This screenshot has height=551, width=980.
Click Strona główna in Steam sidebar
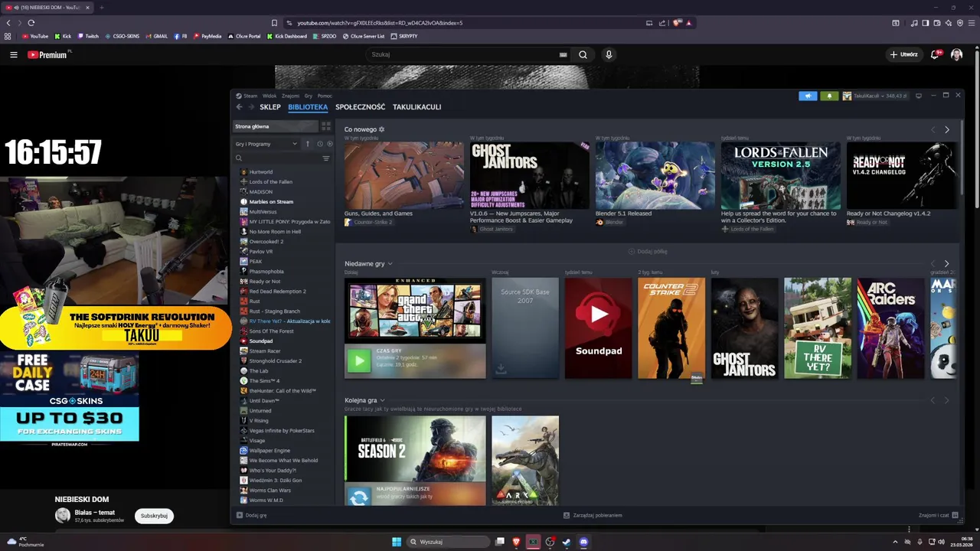(275, 126)
